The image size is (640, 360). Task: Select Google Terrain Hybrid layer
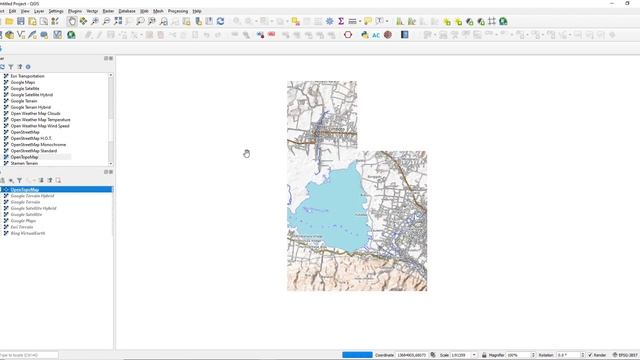(32, 196)
